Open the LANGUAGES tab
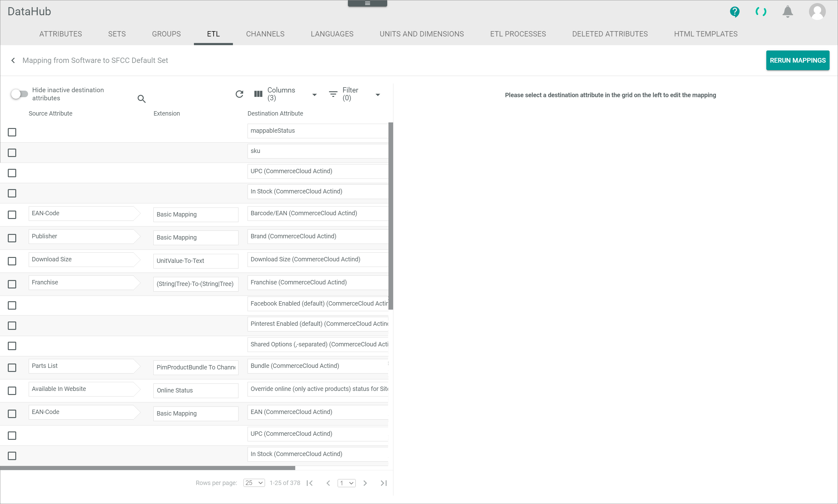The width and height of the screenshot is (838, 504). click(332, 34)
